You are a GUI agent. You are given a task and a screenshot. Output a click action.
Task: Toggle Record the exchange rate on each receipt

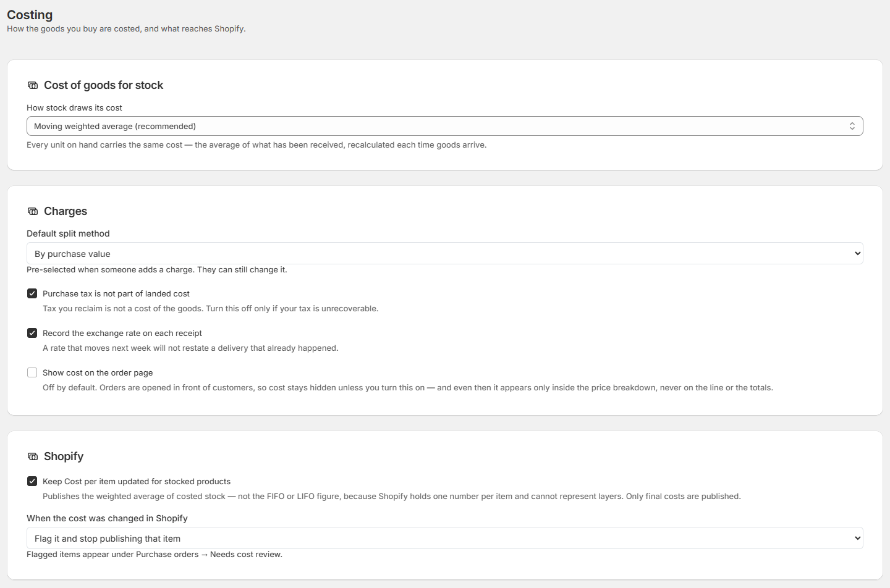point(32,333)
